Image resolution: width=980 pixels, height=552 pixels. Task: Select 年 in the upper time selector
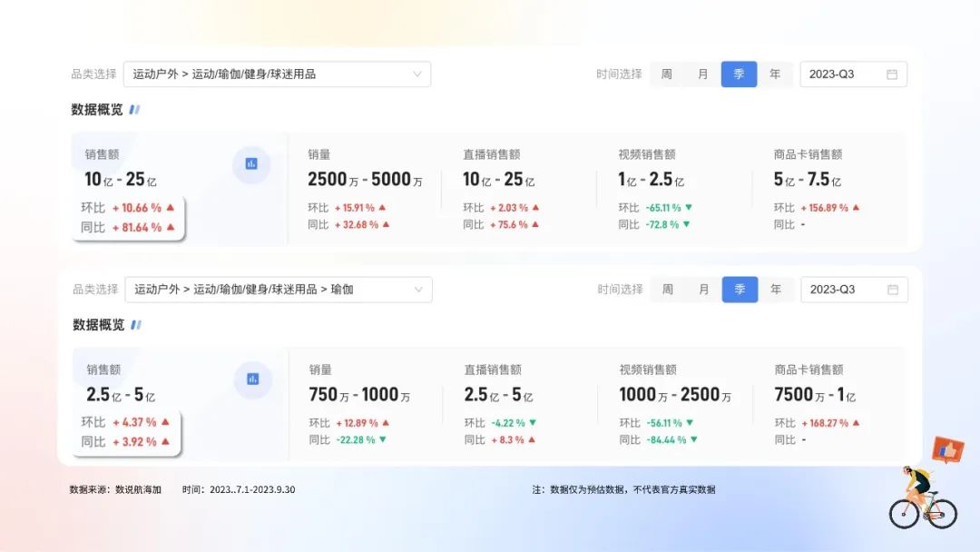pyautogui.click(x=775, y=74)
